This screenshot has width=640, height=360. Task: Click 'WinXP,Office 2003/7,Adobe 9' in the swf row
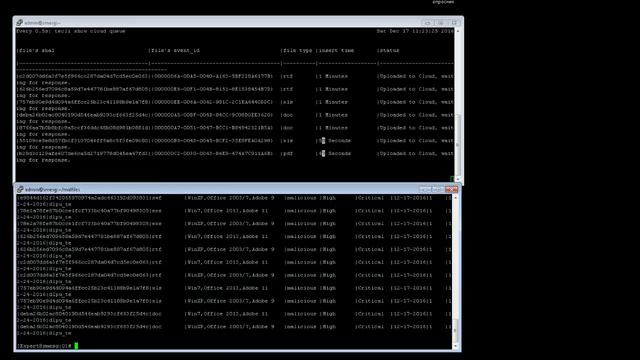(230, 198)
